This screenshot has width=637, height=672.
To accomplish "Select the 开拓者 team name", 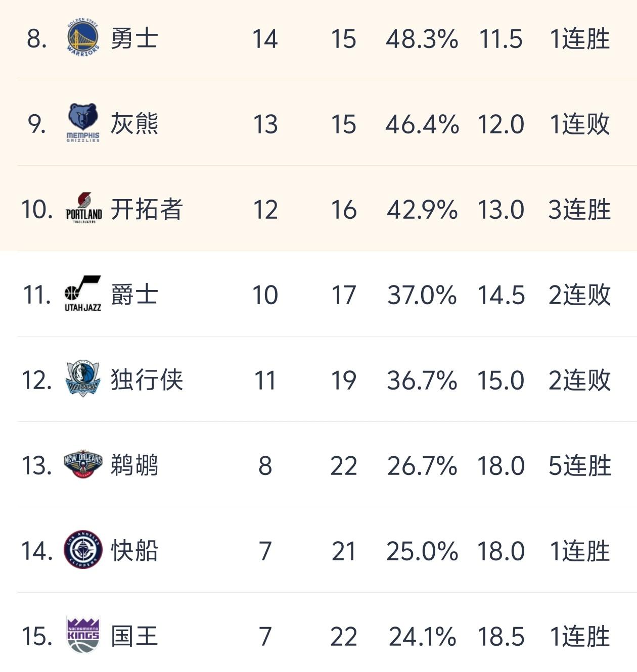I will point(147,209).
